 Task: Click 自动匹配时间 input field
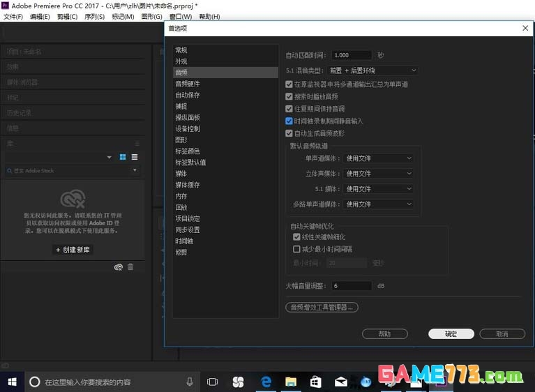tap(352, 55)
